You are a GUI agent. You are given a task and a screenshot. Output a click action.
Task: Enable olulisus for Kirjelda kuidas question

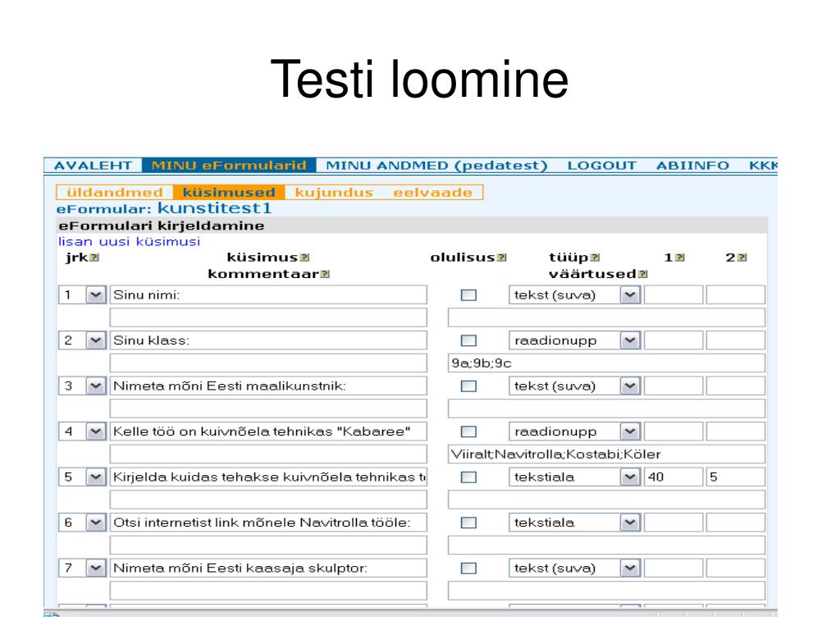468,477
